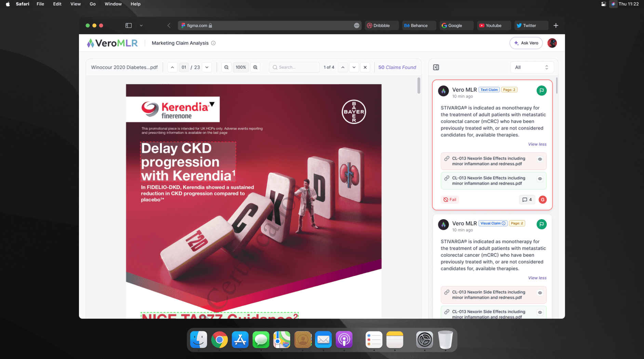
Task: Launch Chrome from the Dock
Action: click(219, 340)
